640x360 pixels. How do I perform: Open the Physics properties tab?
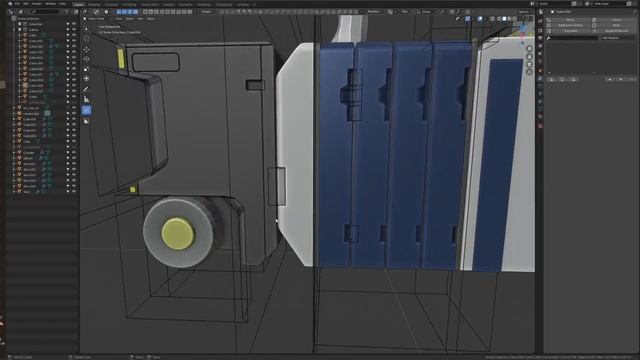pos(540,94)
